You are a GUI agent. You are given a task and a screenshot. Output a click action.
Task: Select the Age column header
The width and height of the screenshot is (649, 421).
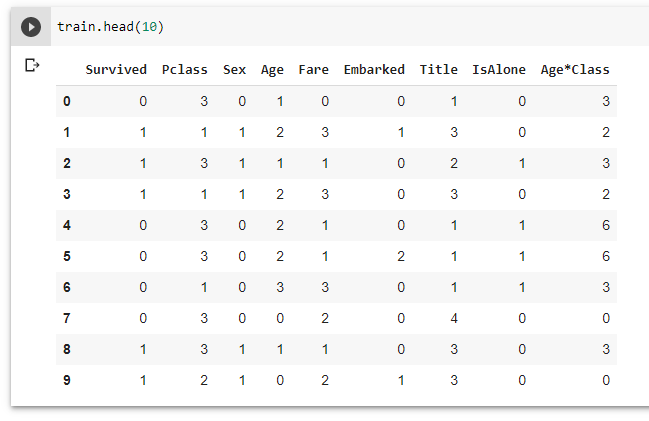tap(272, 70)
